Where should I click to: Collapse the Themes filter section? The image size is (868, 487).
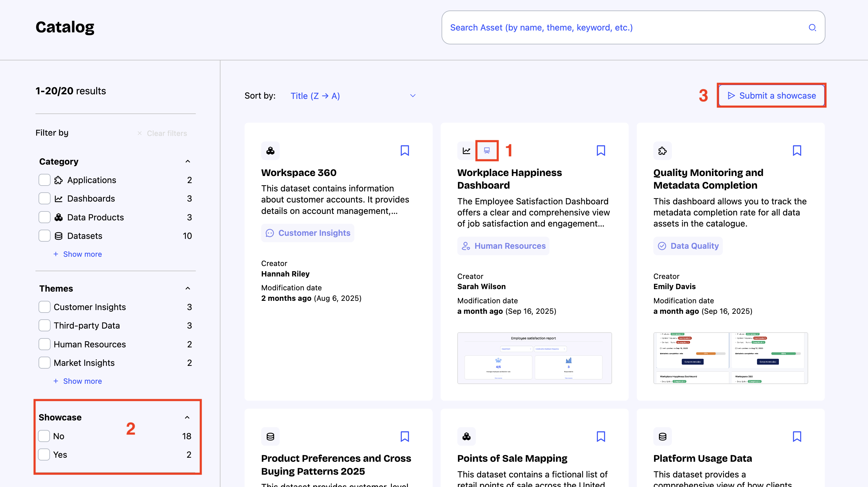188,288
